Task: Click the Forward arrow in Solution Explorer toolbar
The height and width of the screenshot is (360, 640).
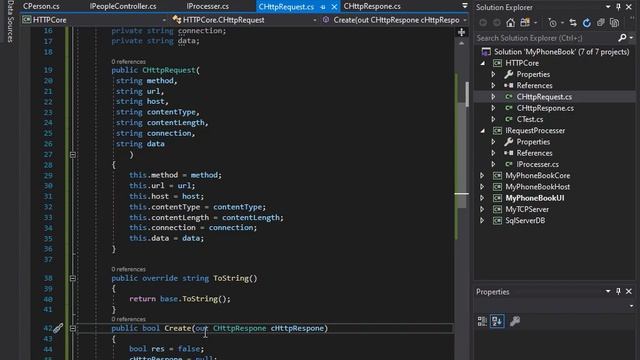Action: coord(496,23)
